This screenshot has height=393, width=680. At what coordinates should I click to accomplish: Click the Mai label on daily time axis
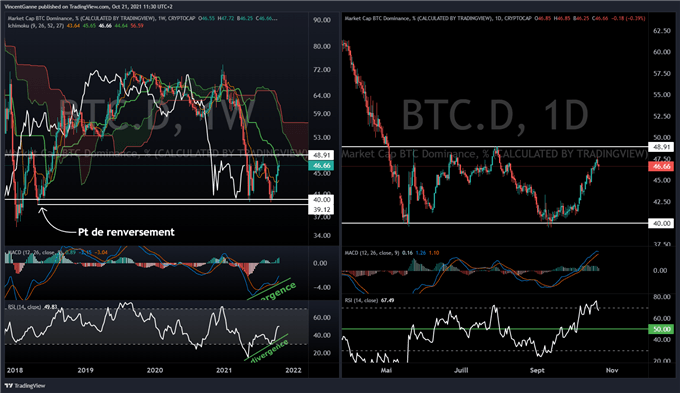386,370
